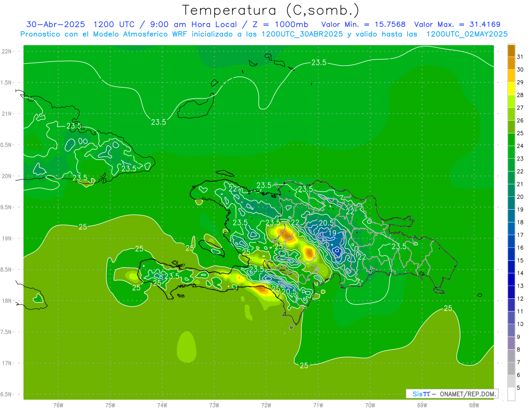Click the "70W" longitude axis label

click(x=370, y=405)
